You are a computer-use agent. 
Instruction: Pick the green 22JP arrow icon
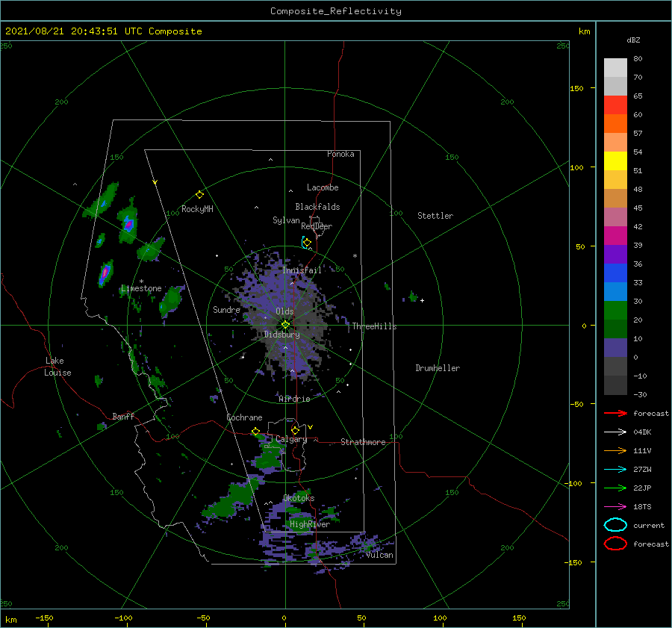tap(615, 488)
